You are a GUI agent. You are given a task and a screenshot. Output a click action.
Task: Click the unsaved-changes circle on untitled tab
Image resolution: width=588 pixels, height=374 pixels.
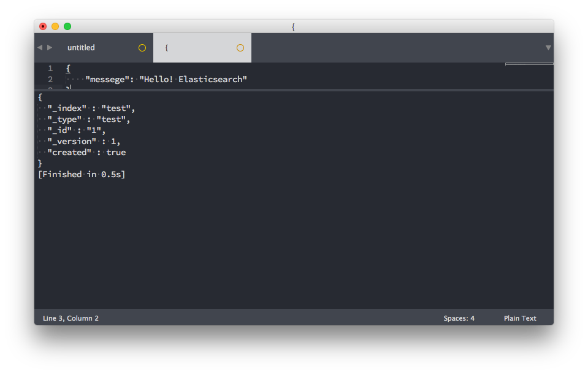(x=142, y=47)
